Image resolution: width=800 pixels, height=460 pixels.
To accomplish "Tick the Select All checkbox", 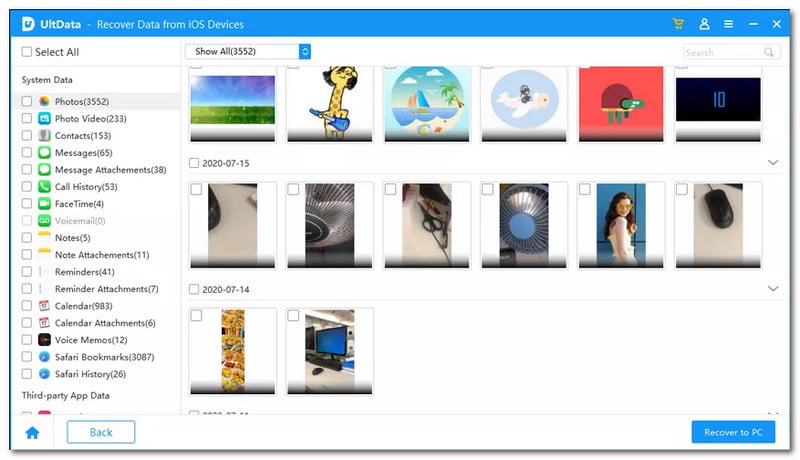I will 27,52.
